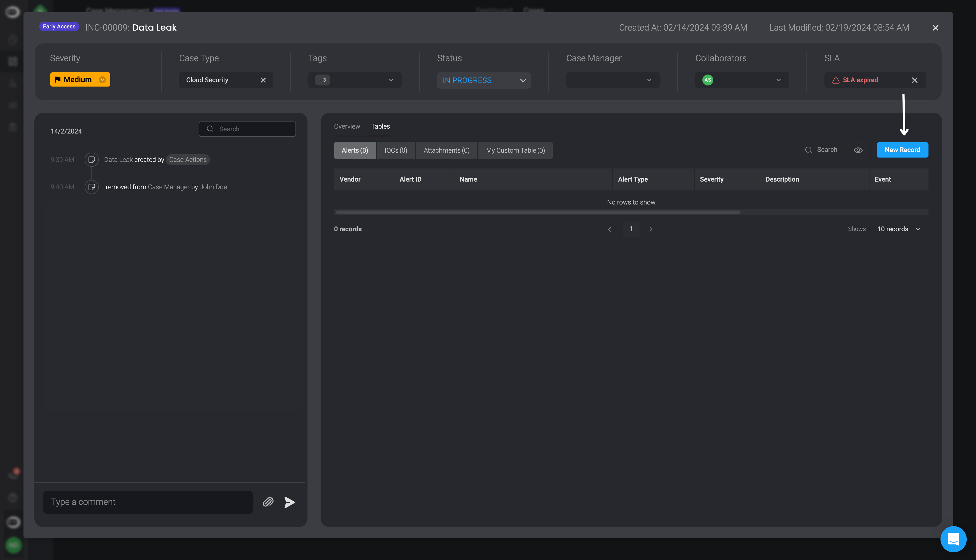Click the horizontal table scrollbar
976x560 pixels.
[538, 212]
